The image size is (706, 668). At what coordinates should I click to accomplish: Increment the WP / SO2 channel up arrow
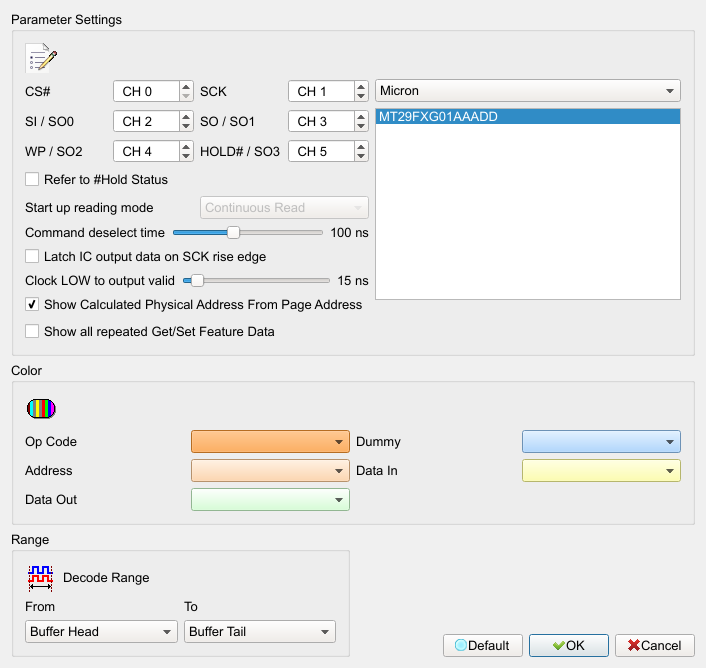(x=186, y=147)
